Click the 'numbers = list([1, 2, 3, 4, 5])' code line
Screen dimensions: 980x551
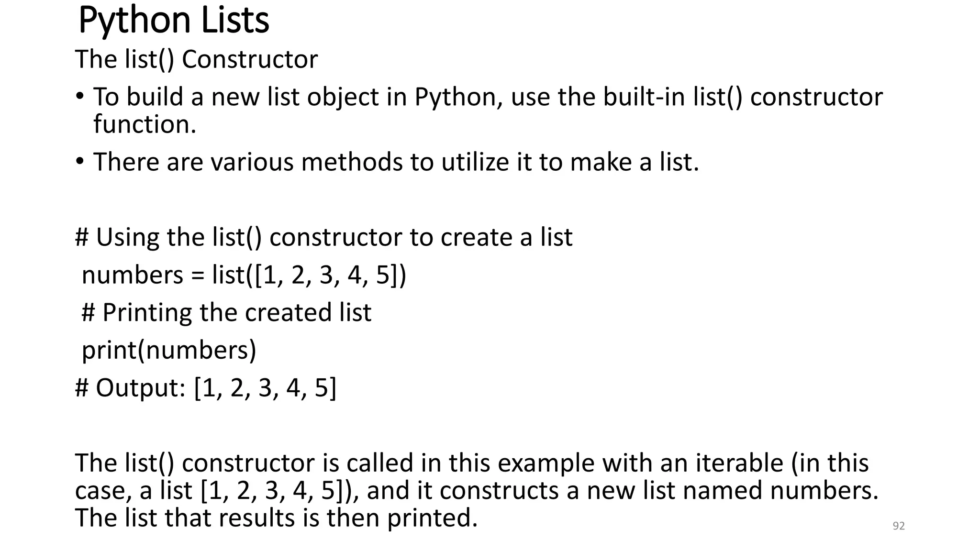point(244,275)
